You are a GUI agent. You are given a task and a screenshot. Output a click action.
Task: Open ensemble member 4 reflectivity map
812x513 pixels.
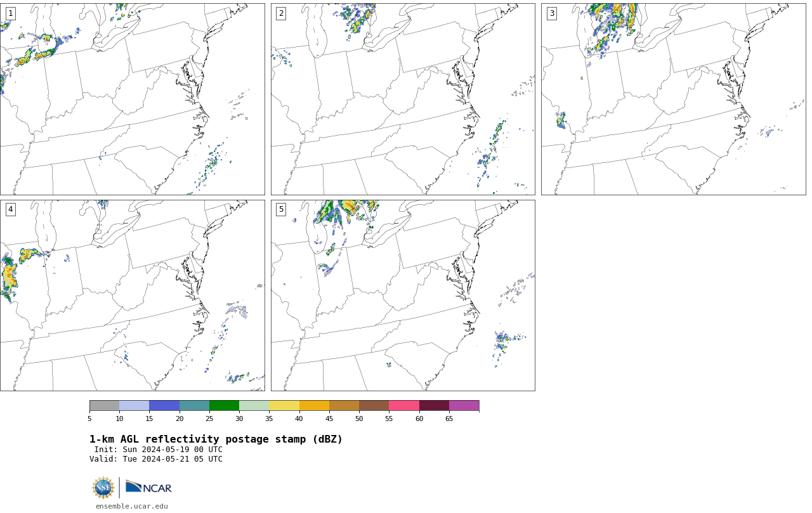[x=132, y=295]
